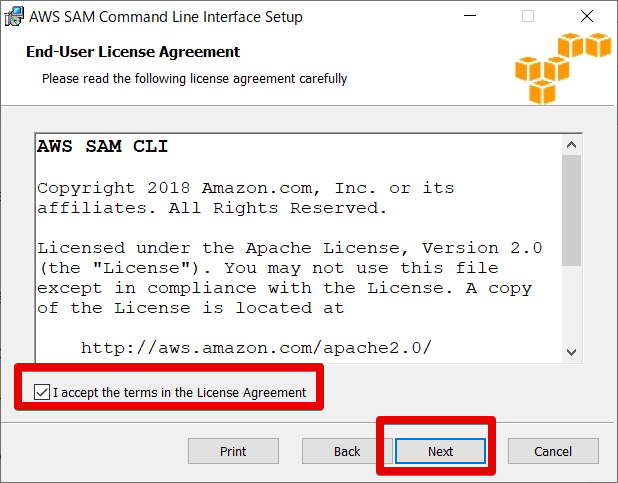
Task: Click the apache2.0 URL in the license text
Action: (256, 348)
